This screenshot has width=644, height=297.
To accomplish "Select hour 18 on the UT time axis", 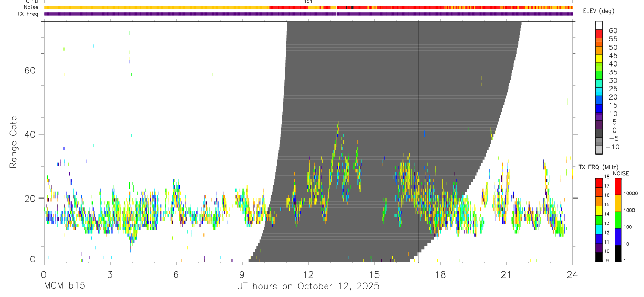I will [441, 274].
